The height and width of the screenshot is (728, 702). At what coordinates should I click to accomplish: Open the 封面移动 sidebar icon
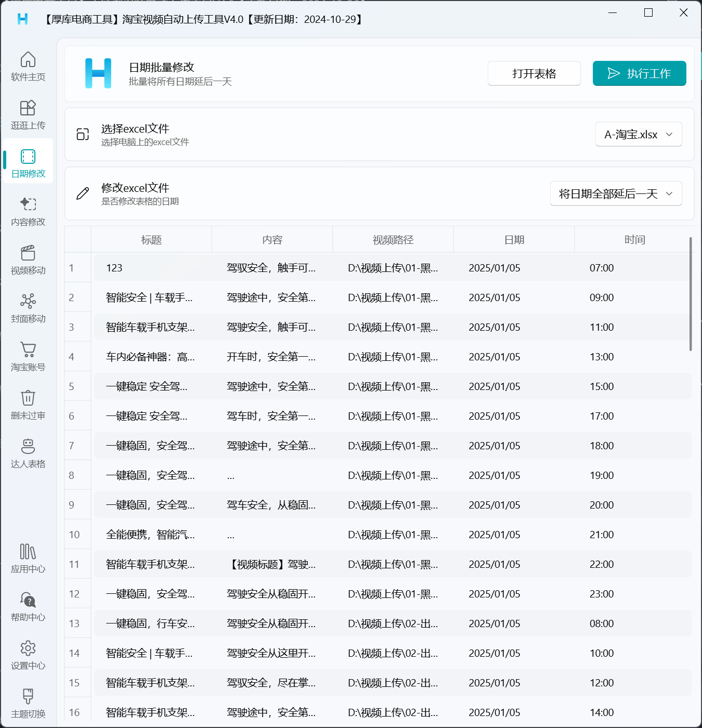pyautogui.click(x=28, y=301)
